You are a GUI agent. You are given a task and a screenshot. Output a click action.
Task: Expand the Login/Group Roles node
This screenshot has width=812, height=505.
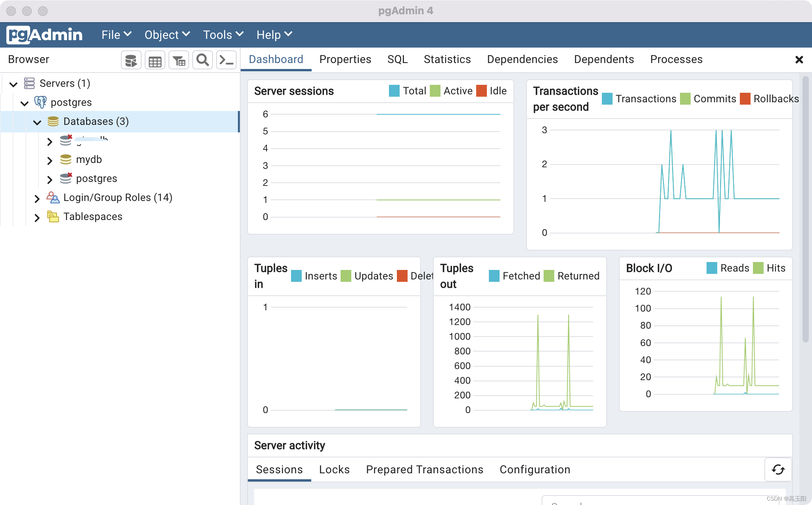(x=37, y=199)
